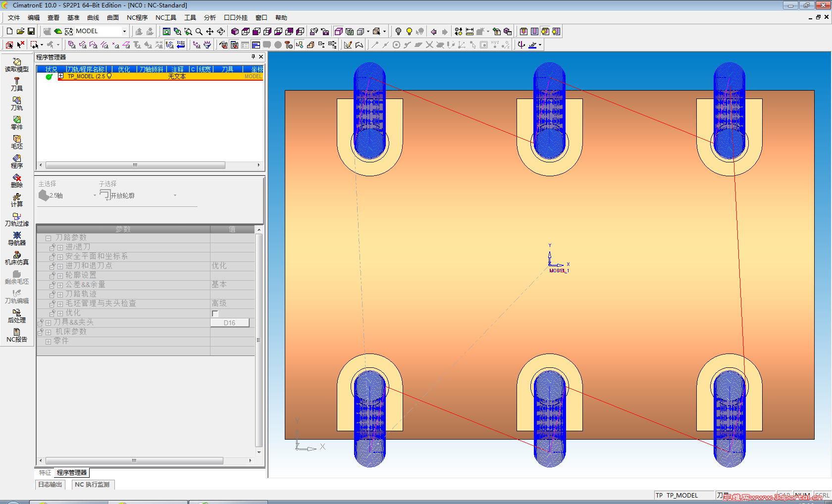Click the 日志输出 button

51,485
